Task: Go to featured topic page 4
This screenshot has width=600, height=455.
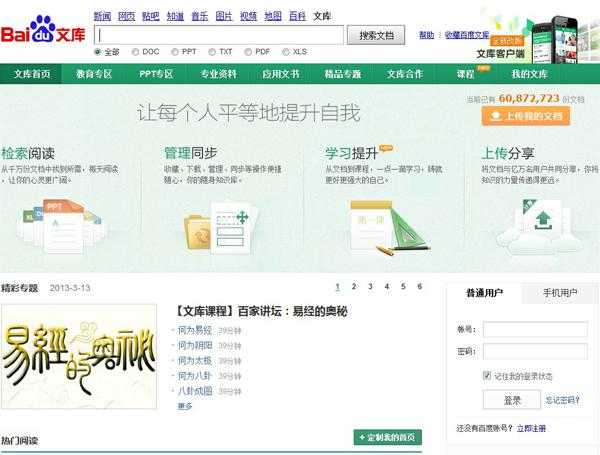Action: [387, 286]
